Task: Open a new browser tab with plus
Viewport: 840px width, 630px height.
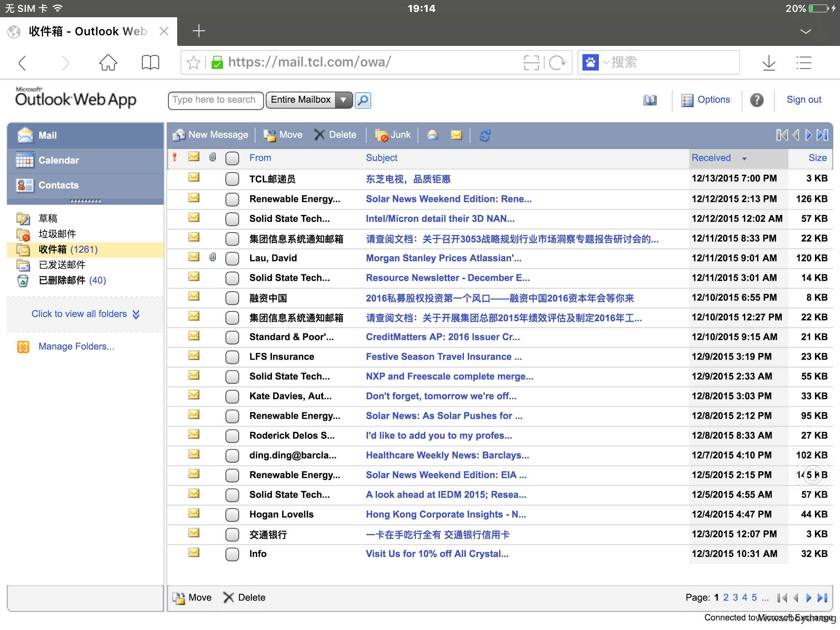Action: 199,31
